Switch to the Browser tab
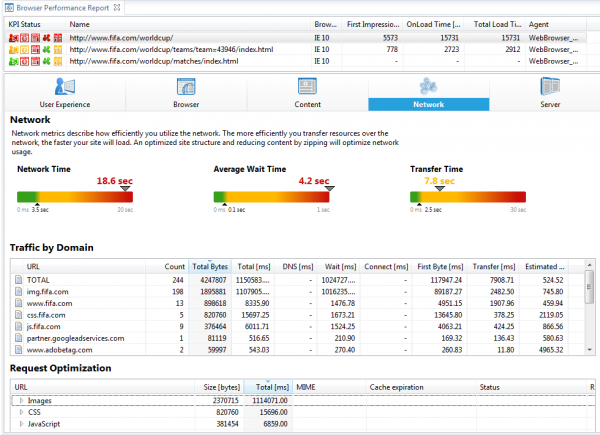Screen dimensions: 600x435 (x=186, y=93)
